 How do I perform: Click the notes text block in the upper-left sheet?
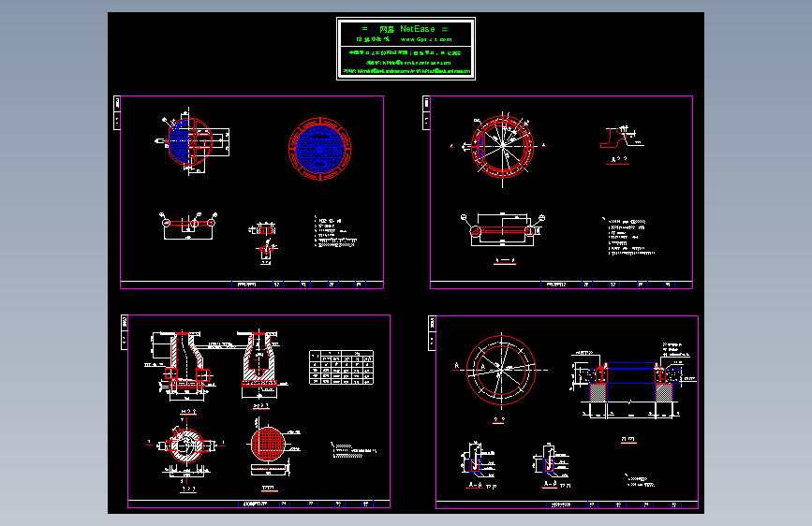tap(335, 231)
